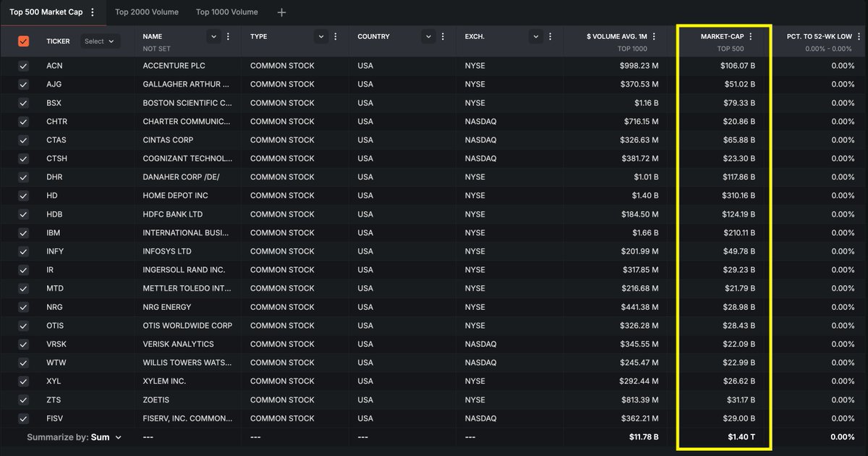Click the $998.23 M volume value
The image size is (868, 456).
(x=639, y=65)
